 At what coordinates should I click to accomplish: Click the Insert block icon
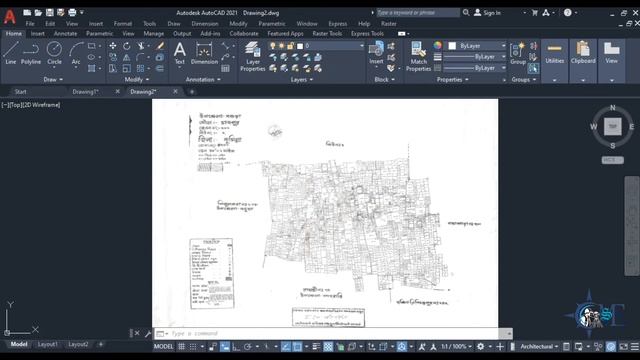click(x=376, y=53)
